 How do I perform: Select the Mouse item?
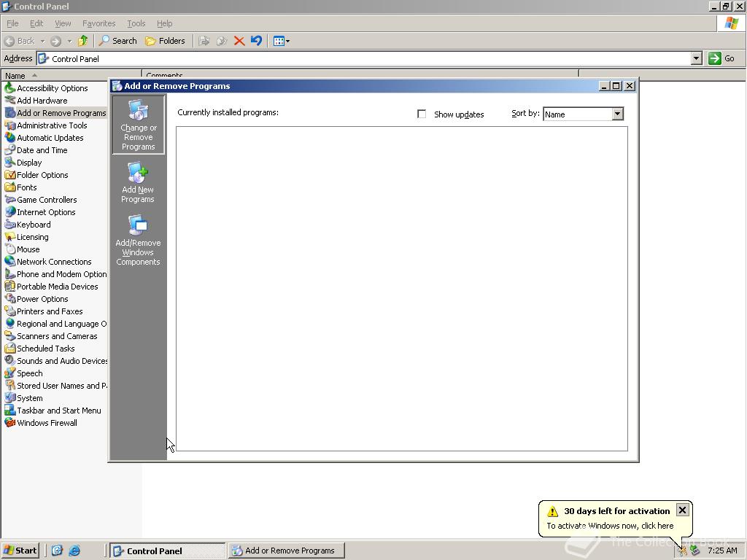[23, 249]
